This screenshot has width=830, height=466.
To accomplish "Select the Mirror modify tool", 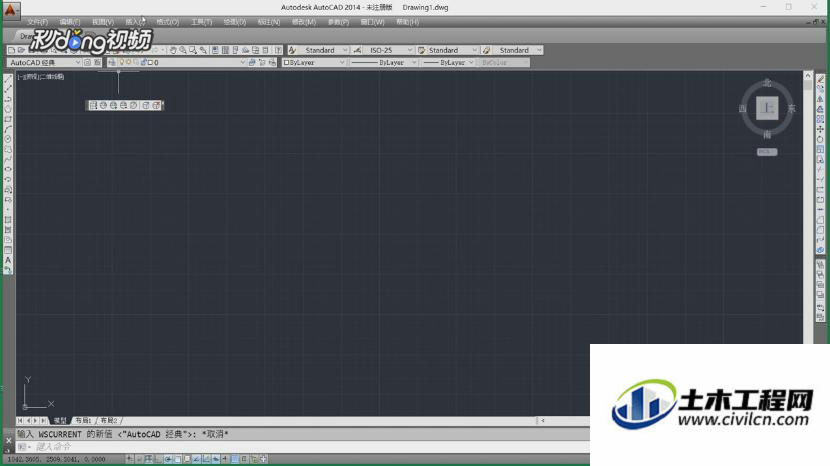I will (x=820, y=98).
